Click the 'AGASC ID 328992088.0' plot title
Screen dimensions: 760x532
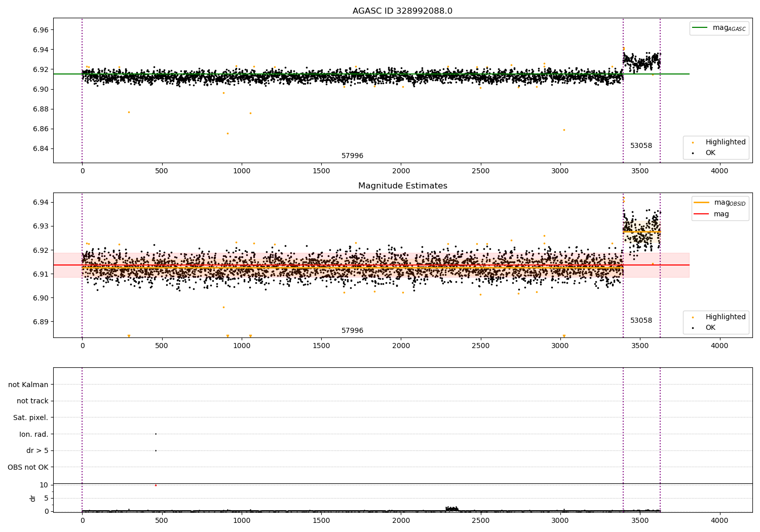pyautogui.click(x=402, y=11)
